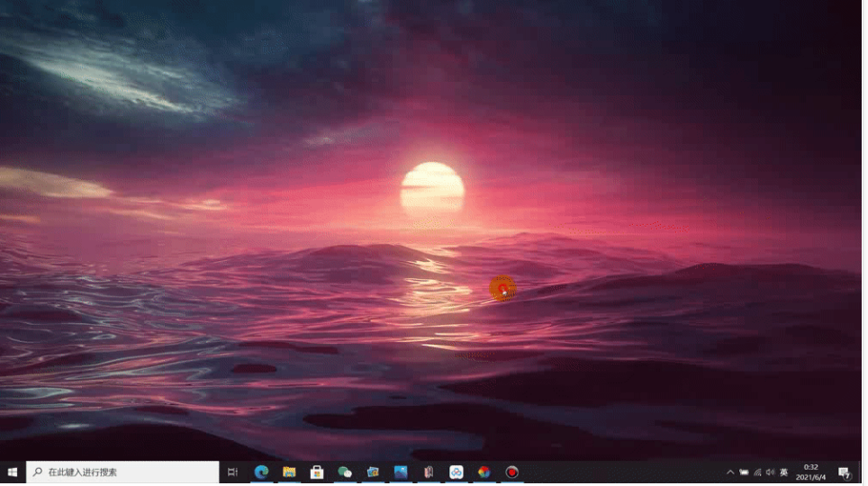
Task: Click the speaker volume tray icon
Action: 770,472
